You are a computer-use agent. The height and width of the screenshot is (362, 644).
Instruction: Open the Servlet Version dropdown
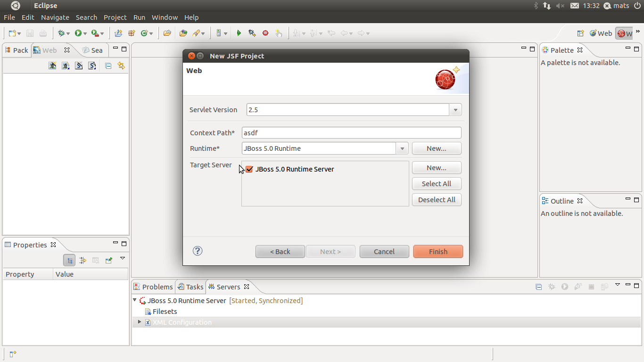coord(455,110)
